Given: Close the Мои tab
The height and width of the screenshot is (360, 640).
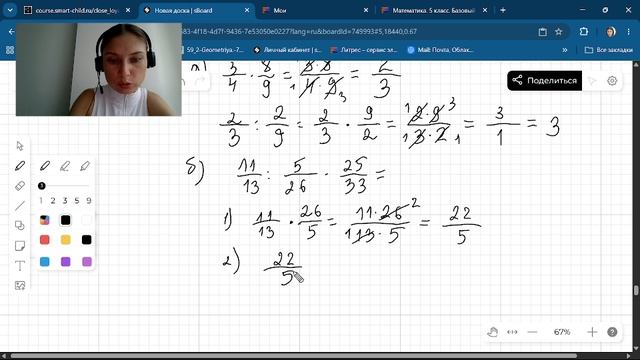Looking at the screenshot, I should (366, 10).
